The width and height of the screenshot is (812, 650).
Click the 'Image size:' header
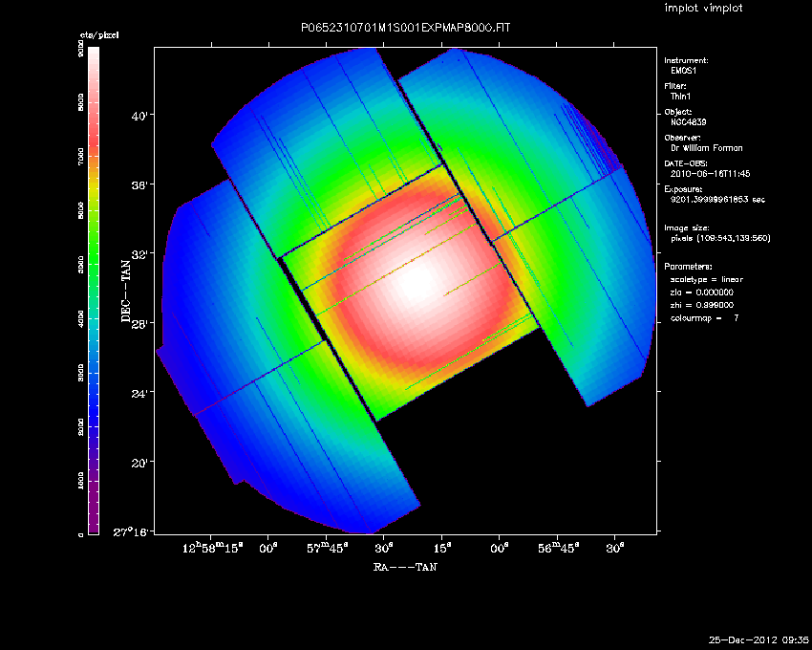[687, 228]
